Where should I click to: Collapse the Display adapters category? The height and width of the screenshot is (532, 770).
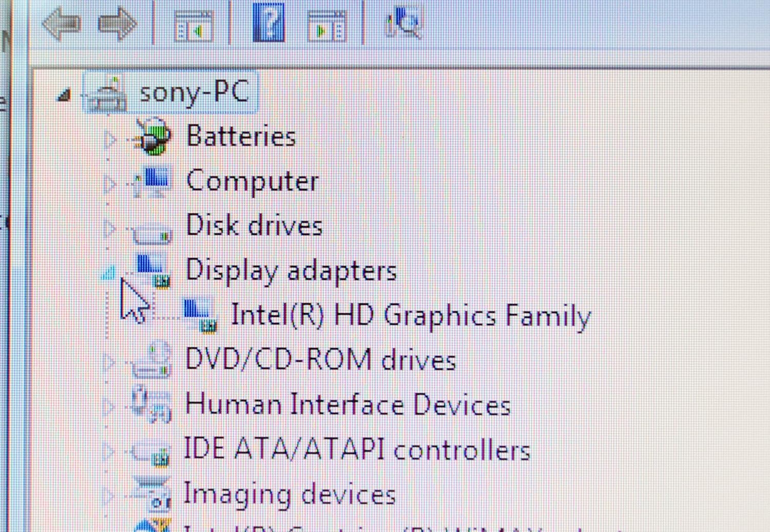(108, 273)
